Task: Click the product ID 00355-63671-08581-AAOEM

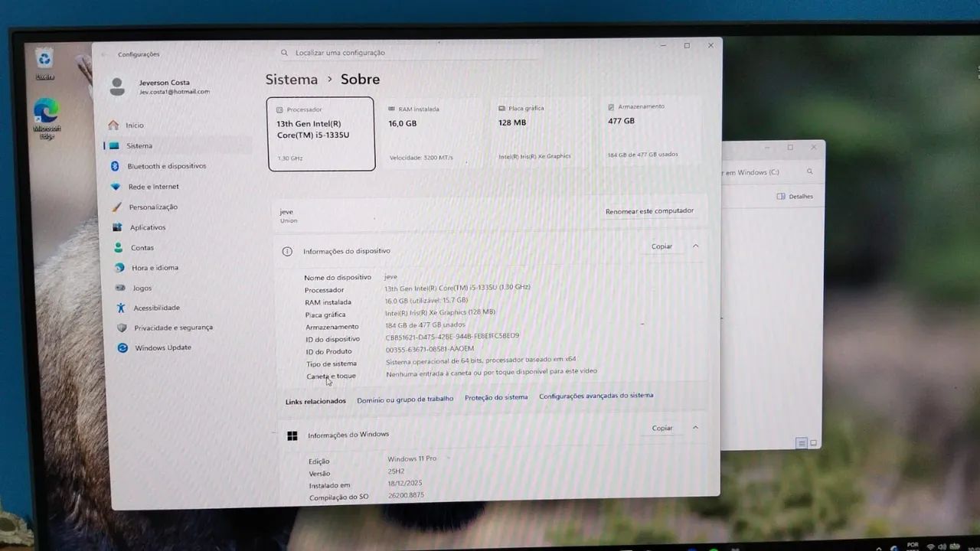Action: 430,349
